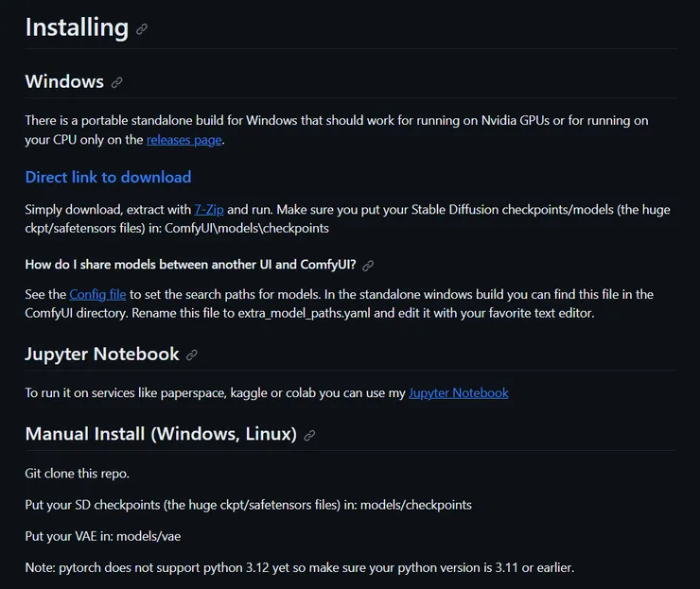Open the 7-Zip hyperlink

pos(208,209)
